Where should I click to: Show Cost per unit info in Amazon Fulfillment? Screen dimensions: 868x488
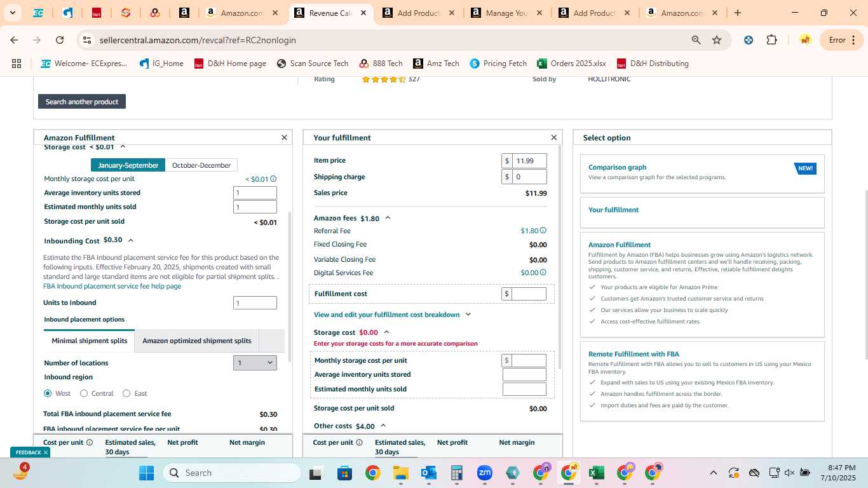90,442
